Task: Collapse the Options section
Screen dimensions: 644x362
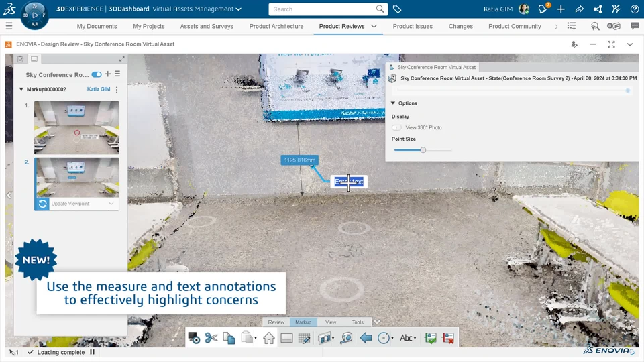Action: tap(393, 103)
